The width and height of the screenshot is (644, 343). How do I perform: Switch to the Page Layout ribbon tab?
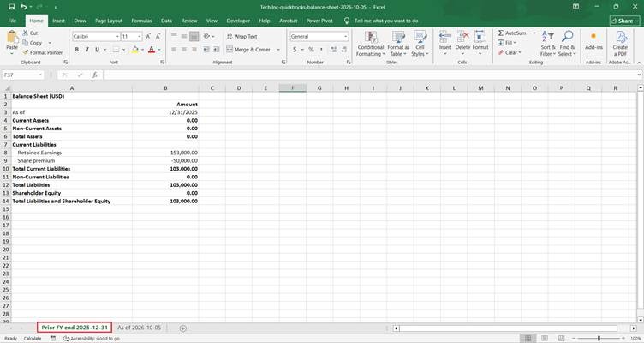[109, 21]
